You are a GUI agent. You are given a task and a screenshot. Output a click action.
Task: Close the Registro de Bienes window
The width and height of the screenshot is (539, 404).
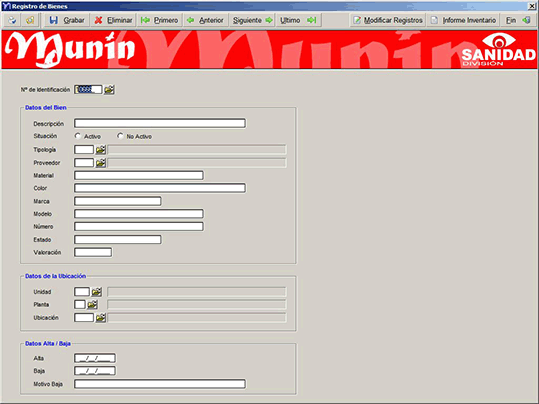(532, 6)
